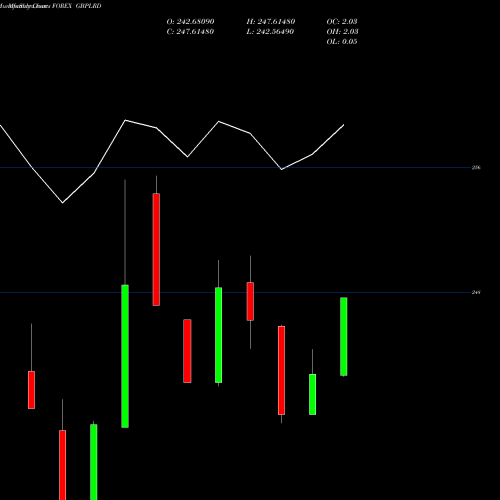Select the short green candle second from right
The height and width of the screenshot is (500, 500).
coord(313,394)
